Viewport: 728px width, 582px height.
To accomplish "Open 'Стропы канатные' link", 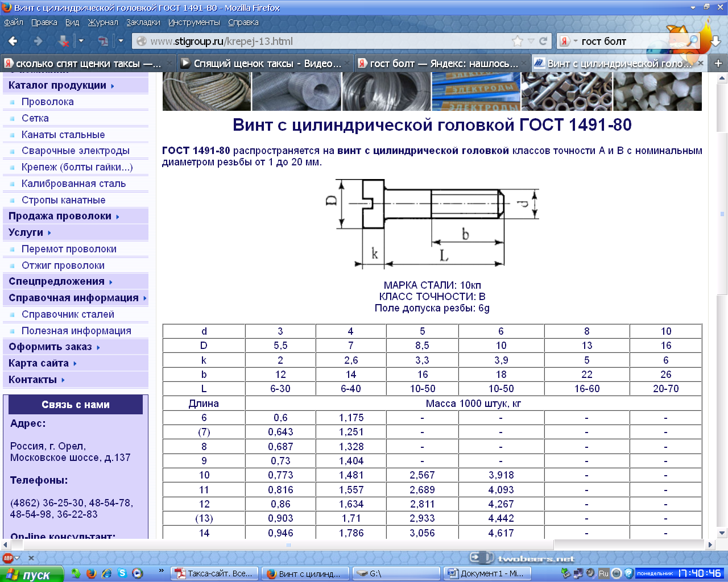I will pyautogui.click(x=64, y=200).
